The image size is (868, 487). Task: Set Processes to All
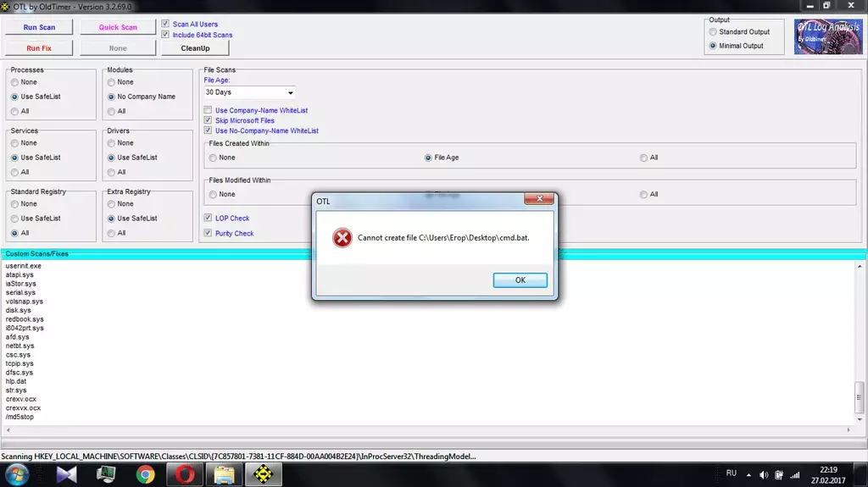point(14,111)
